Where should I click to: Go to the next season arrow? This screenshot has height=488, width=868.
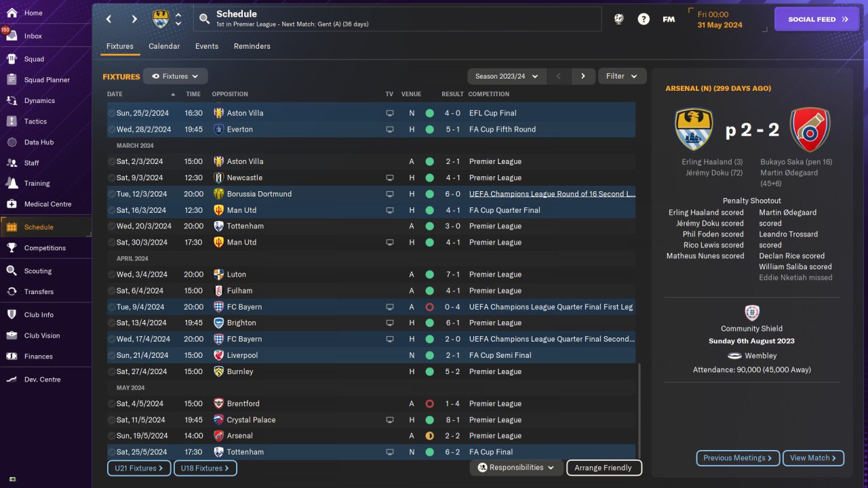click(583, 77)
